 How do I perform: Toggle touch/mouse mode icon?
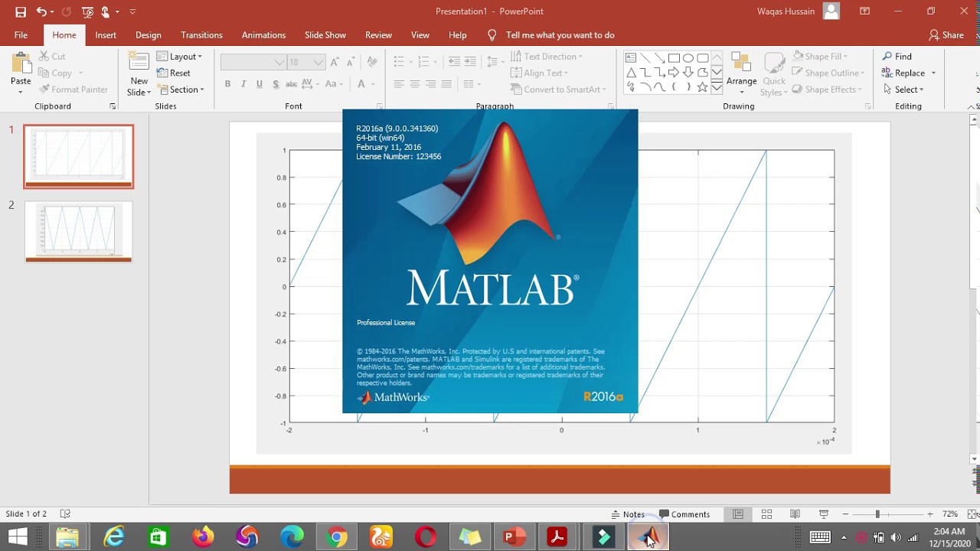click(106, 11)
